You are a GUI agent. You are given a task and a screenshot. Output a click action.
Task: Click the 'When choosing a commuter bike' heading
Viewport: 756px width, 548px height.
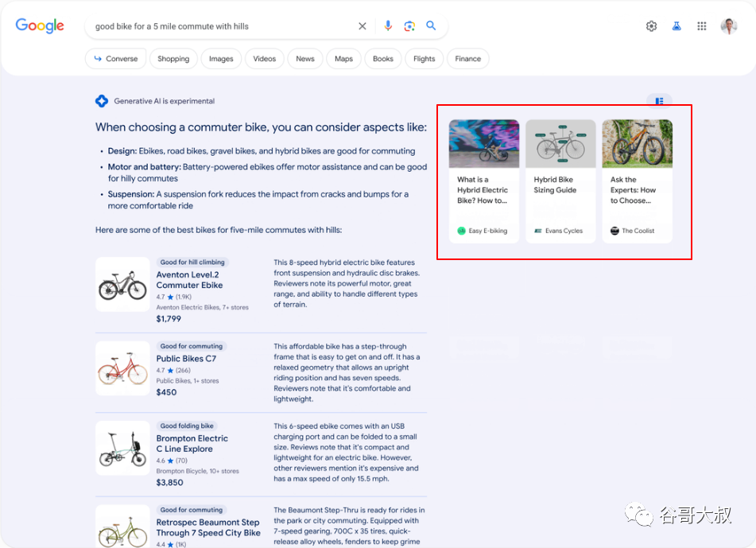click(x=261, y=127)
